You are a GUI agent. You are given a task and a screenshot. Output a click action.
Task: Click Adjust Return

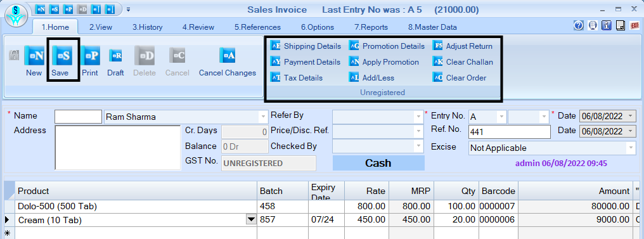(463, 46)
